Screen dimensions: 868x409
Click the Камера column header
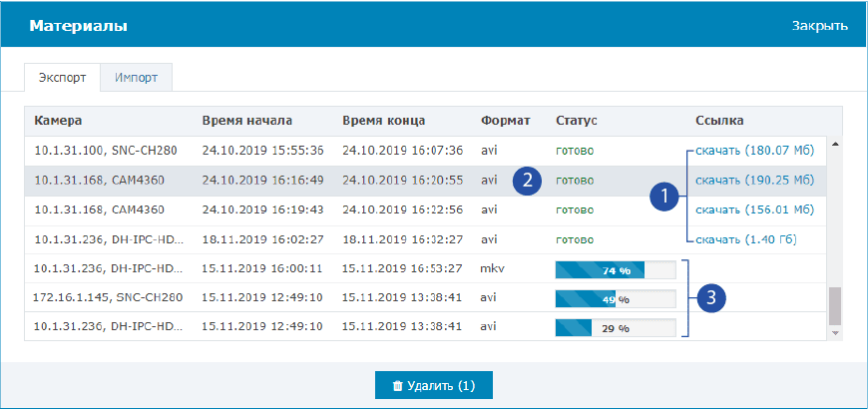pos(58,121)
